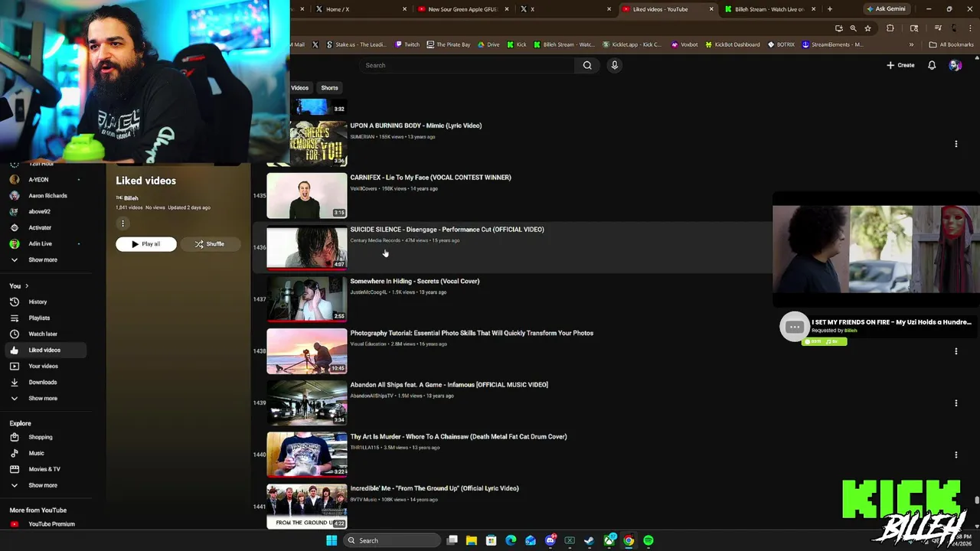Open the Twitch bookmark
The image size is (980, 551).
[407, 44]
